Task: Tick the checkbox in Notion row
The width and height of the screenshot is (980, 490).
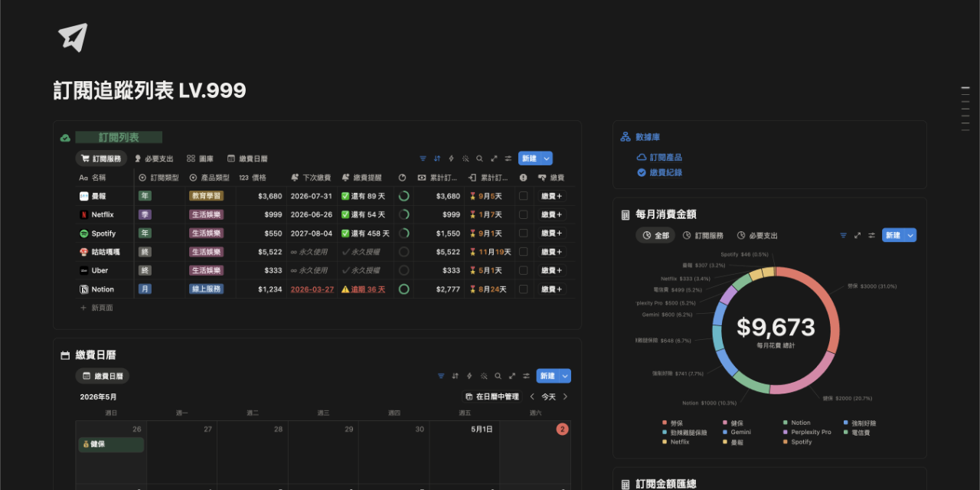Action: [x=523, y=289]
